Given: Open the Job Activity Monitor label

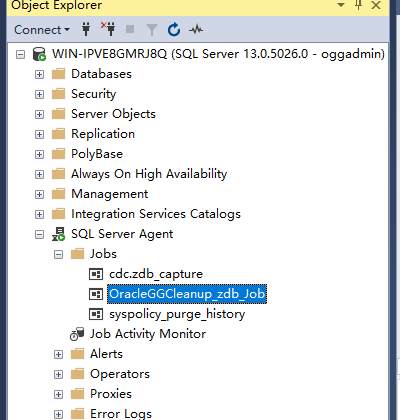Looking at the screenshot, I should [x=148, y=334].
